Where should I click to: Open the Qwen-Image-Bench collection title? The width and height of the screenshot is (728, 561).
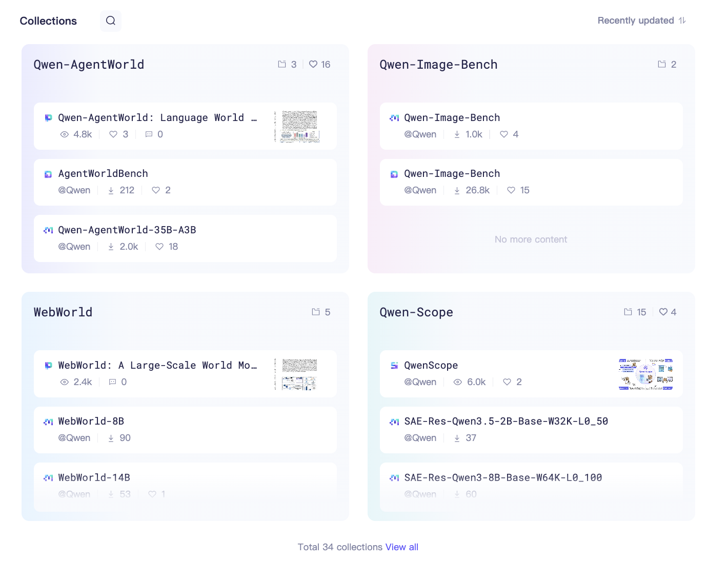438,65
